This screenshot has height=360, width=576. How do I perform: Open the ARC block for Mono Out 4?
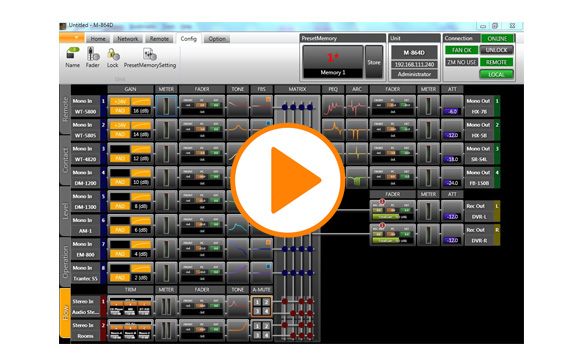click(x=357, y=177)
